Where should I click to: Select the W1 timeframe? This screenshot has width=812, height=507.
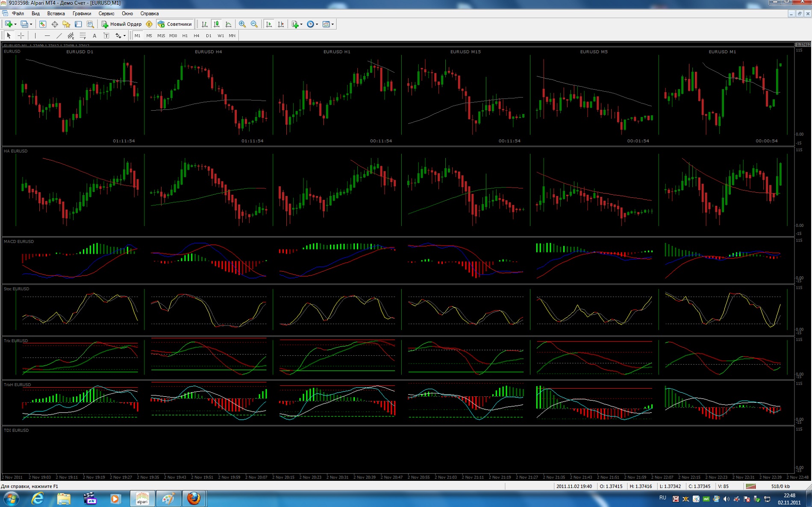(221, 36)
